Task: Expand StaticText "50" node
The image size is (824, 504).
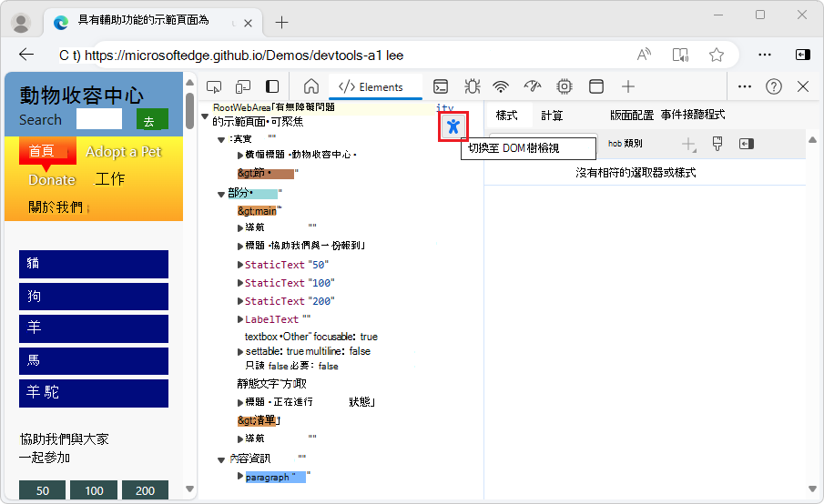Action: (x=240, y=265)
